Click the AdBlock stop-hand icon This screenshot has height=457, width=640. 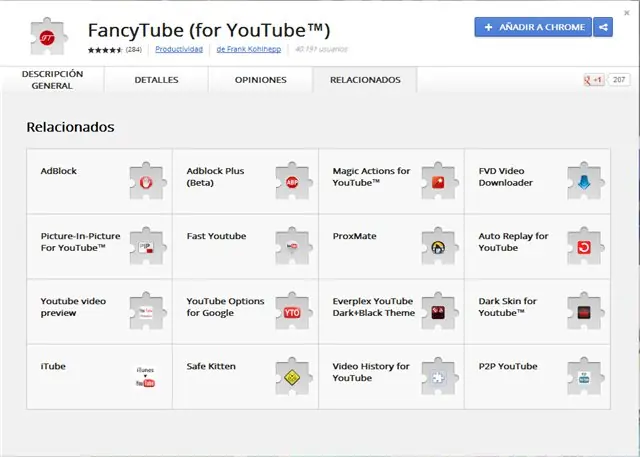(148, 181)
